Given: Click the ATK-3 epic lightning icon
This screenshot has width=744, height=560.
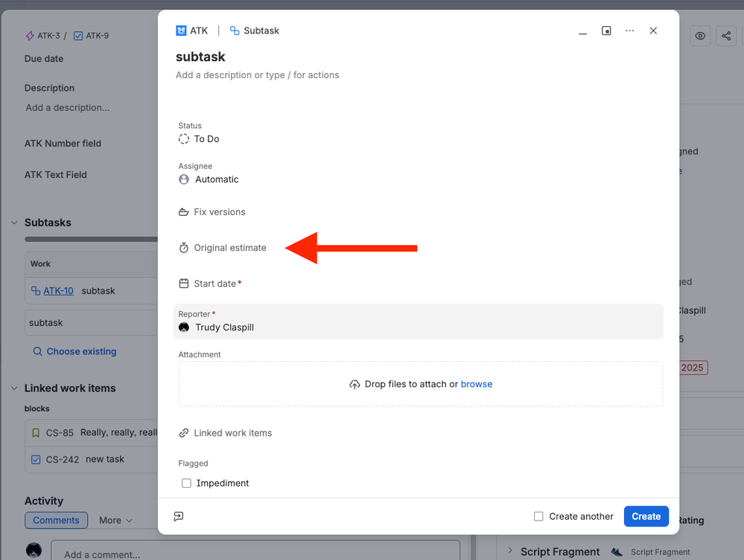Looking at the screenshot, I should [x=30, y=36].
